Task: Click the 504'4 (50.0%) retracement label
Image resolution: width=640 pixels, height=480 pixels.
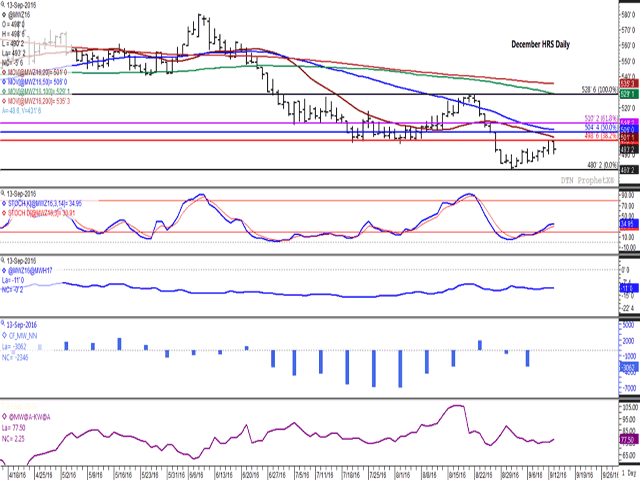Action: pos(601,127)
